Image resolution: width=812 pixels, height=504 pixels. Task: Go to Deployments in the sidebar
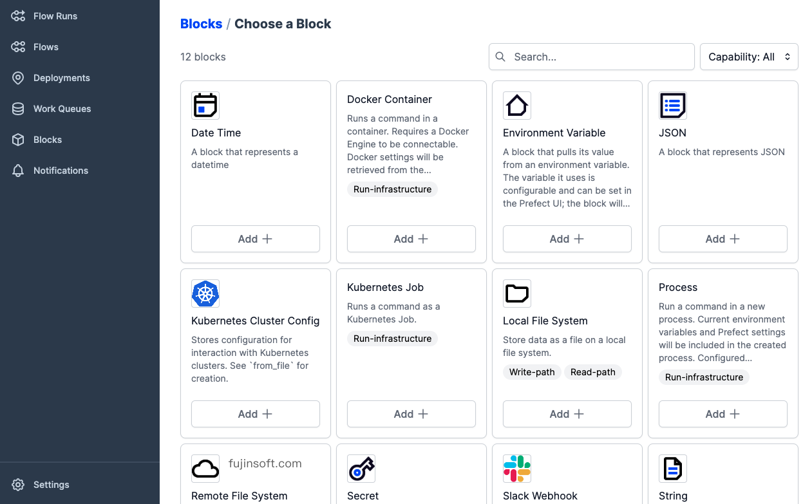click(61, 78)
